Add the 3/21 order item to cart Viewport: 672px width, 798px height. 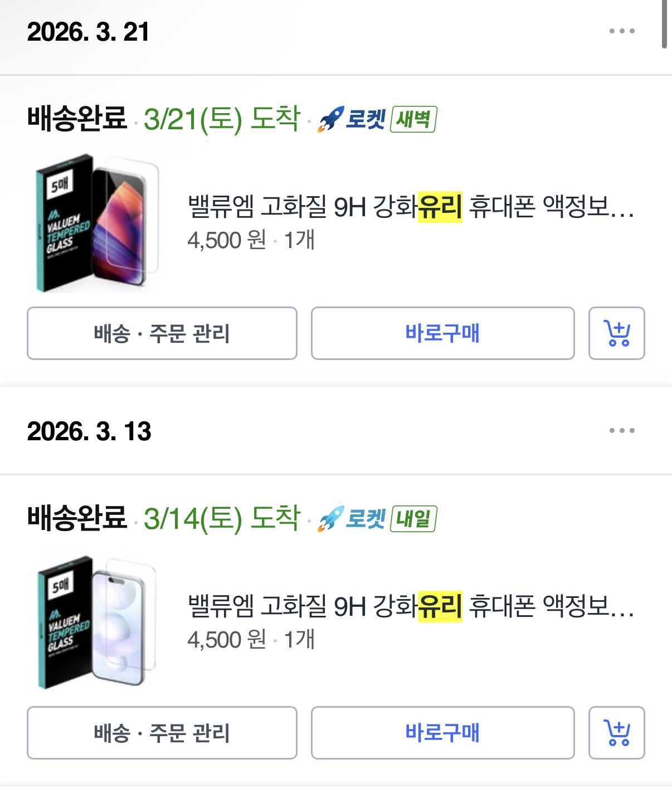tap(616, 333)
